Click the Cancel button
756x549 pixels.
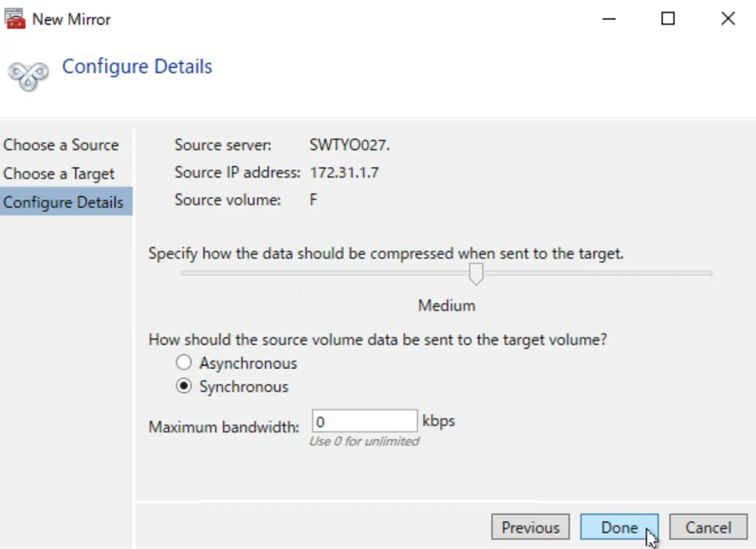pyautogui.click(x=709, y=527)
